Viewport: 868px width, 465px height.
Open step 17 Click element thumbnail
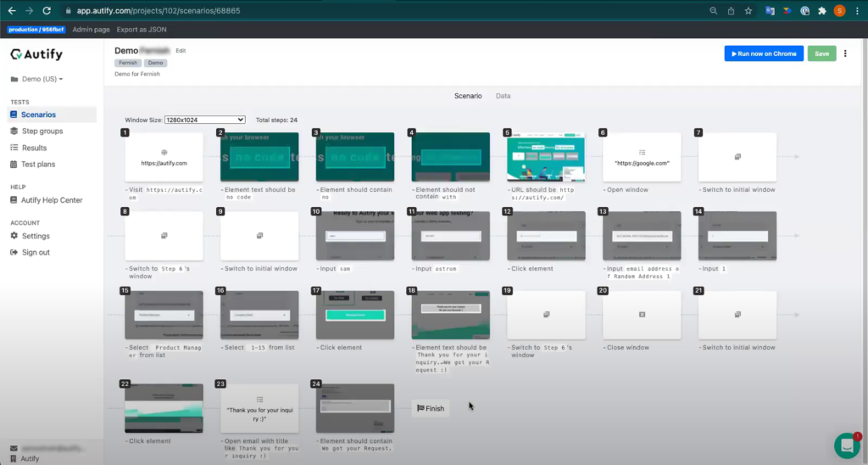pos(355,315)
